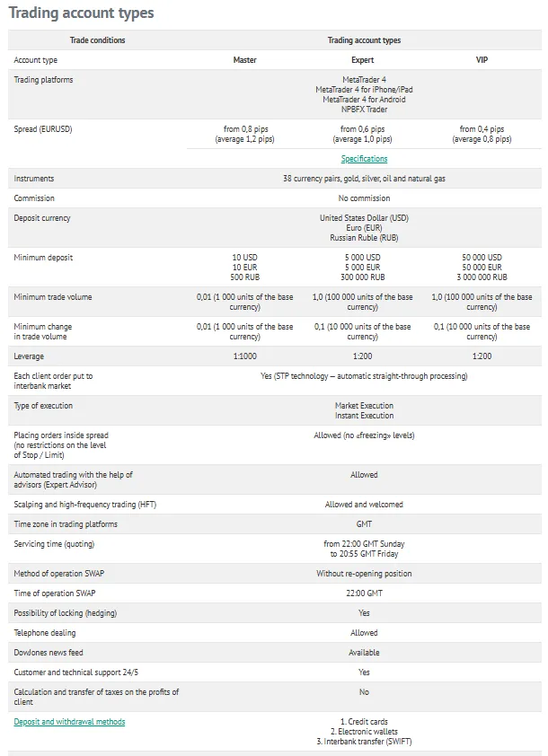Click the No commission cell

click(364, 198)
